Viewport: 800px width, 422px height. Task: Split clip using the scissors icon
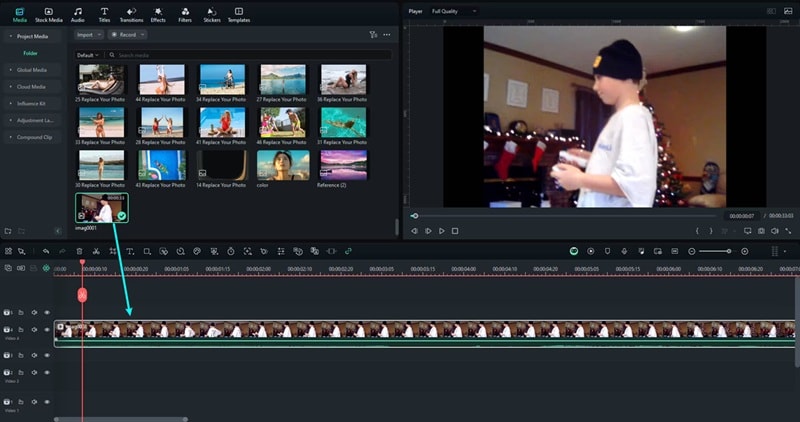pyautogui.click(x=96, y=251)
